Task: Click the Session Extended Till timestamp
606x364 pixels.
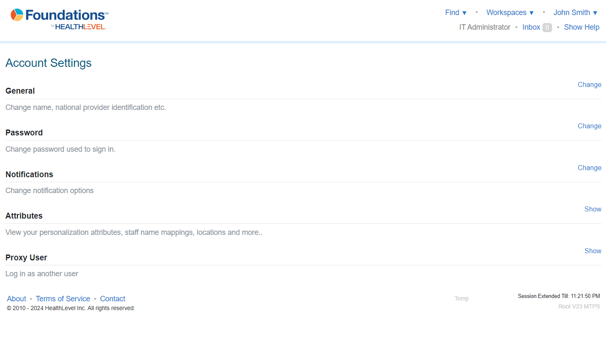Action: point(558,296)
